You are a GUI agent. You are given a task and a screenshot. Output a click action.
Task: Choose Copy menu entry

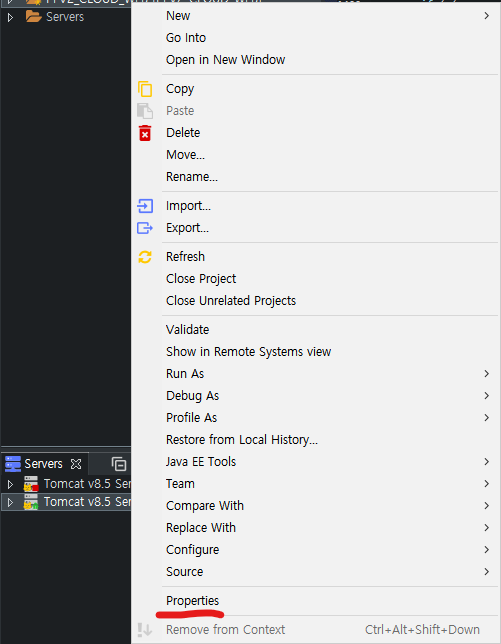click(180, 89)
